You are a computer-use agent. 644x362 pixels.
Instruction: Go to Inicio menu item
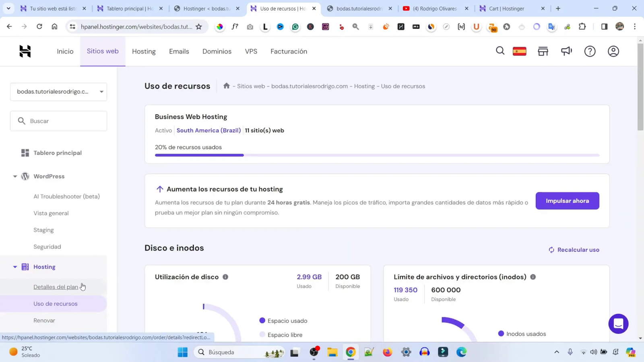(x=65, y=51)
